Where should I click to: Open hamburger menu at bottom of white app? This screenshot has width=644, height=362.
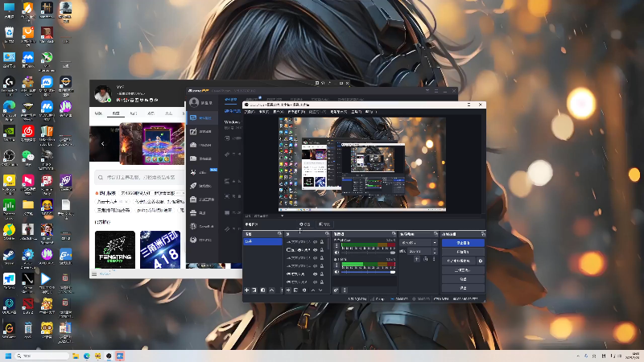94,274
